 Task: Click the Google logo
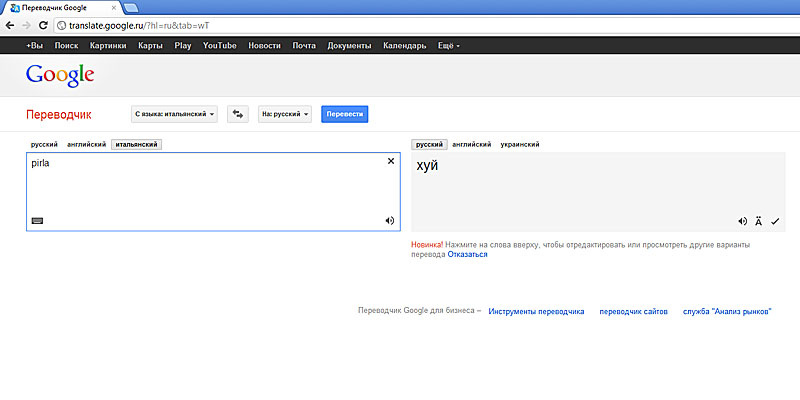(x=60, y=74)
